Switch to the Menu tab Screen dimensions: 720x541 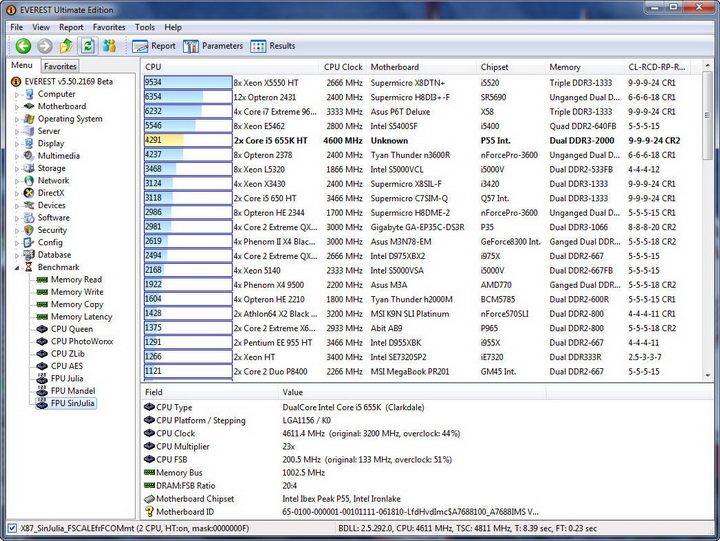[x=22, y=65]
